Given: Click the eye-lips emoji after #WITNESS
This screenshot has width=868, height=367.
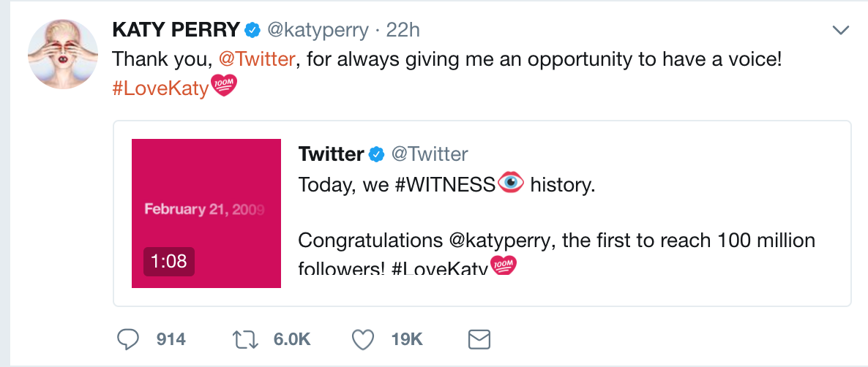Looking at the screenshot, I should [x=510, y=183].
